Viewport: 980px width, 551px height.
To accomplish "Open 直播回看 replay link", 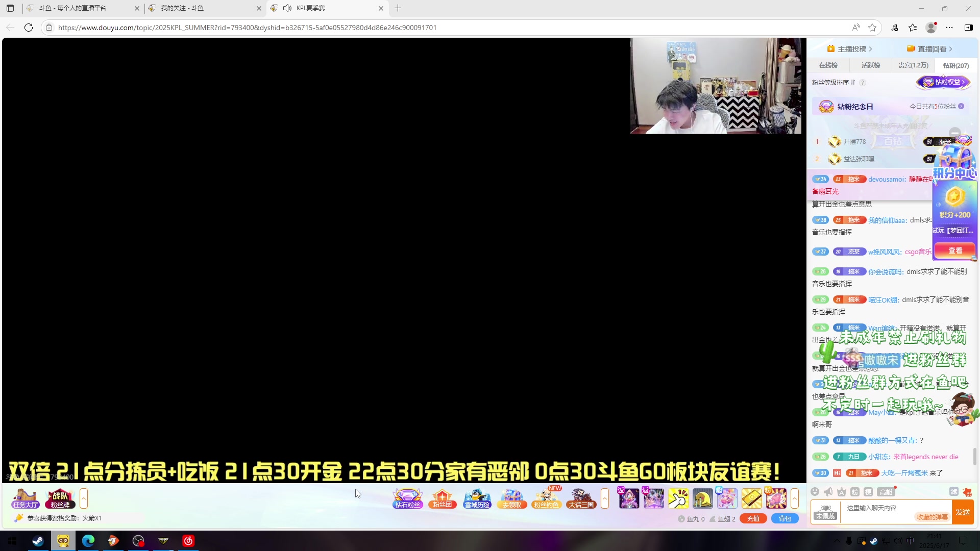I will point(929,49).
